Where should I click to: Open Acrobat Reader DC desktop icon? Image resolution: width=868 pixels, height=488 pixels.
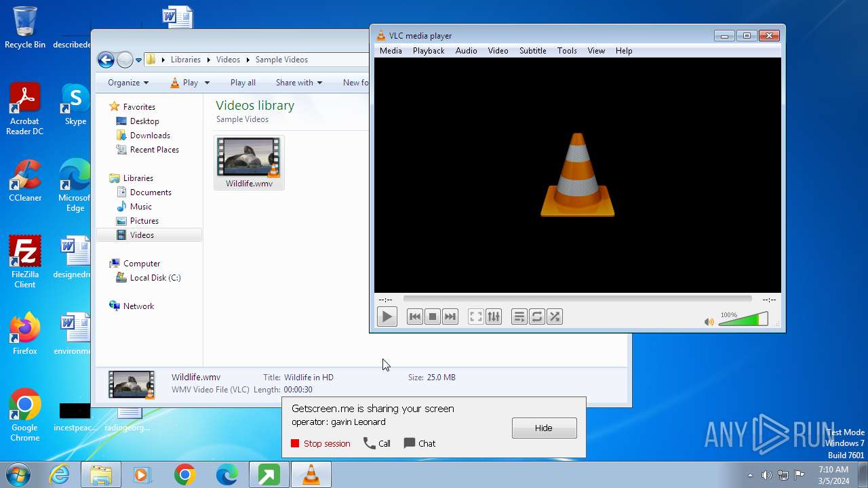coord(25,109)
